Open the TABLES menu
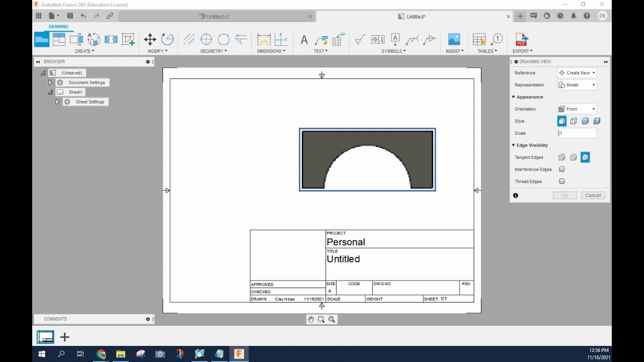The width and height of the screenshot is (644, 362). click(487, 51)
